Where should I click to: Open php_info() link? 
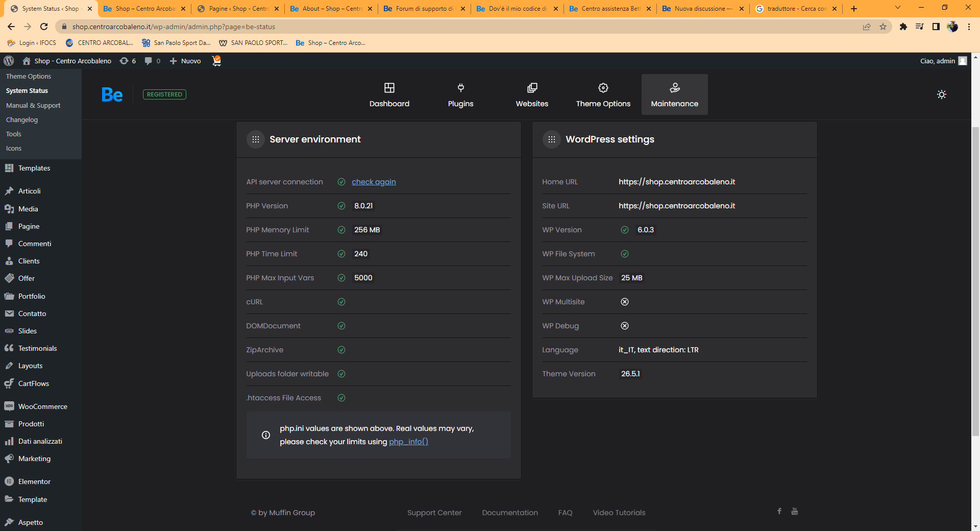point(408,442)
